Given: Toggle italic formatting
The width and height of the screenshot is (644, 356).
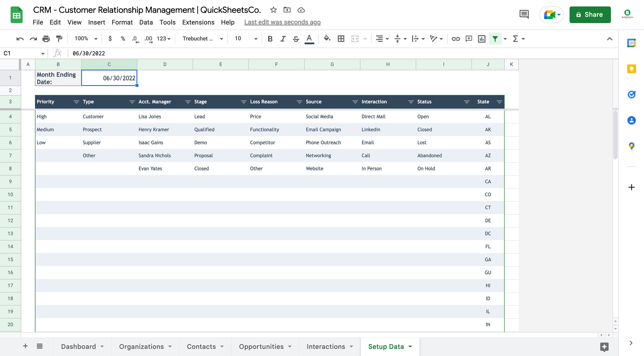Looking at the screenshot, I should (283, 38).
